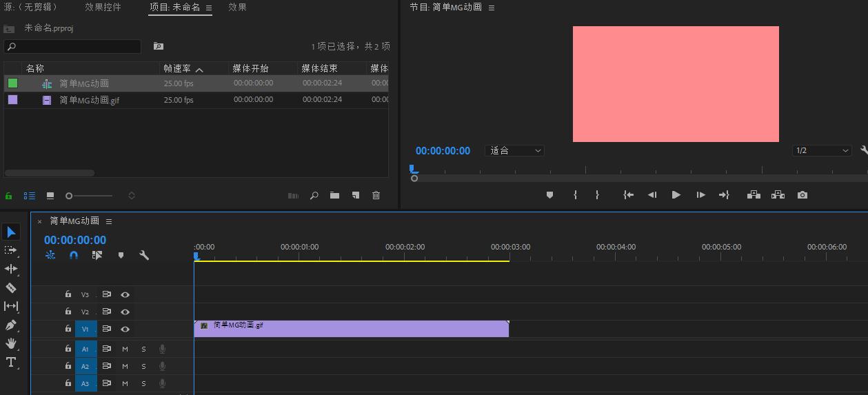
Task: Select the Track Select Forward tool
Action: pyautogui.click(x=10, y=250)
